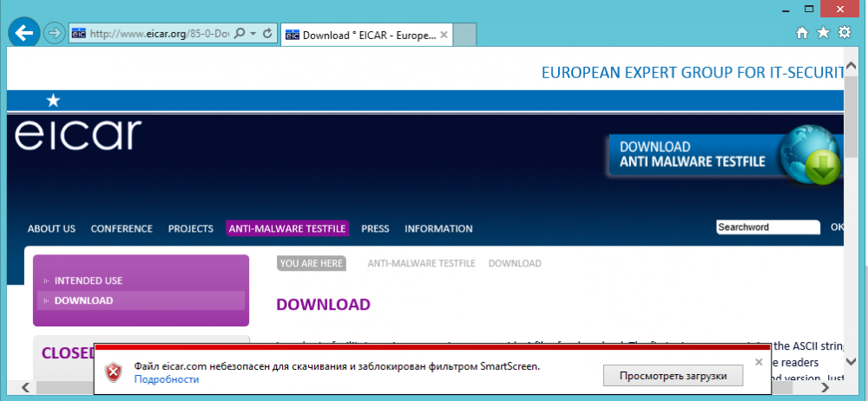Open Tools with the gear icon
Viewport: 868px width, 401px height.
click(x=845, y=33)
